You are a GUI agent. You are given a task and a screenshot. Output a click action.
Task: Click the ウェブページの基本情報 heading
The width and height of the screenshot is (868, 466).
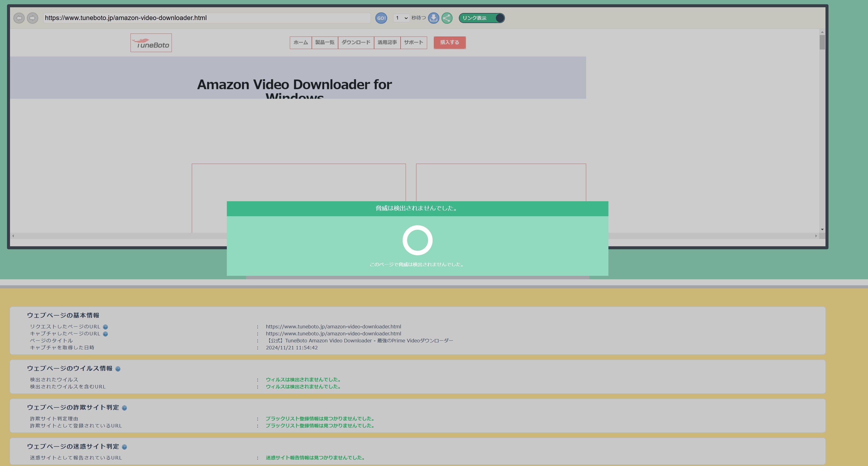[x=63, y=315]
